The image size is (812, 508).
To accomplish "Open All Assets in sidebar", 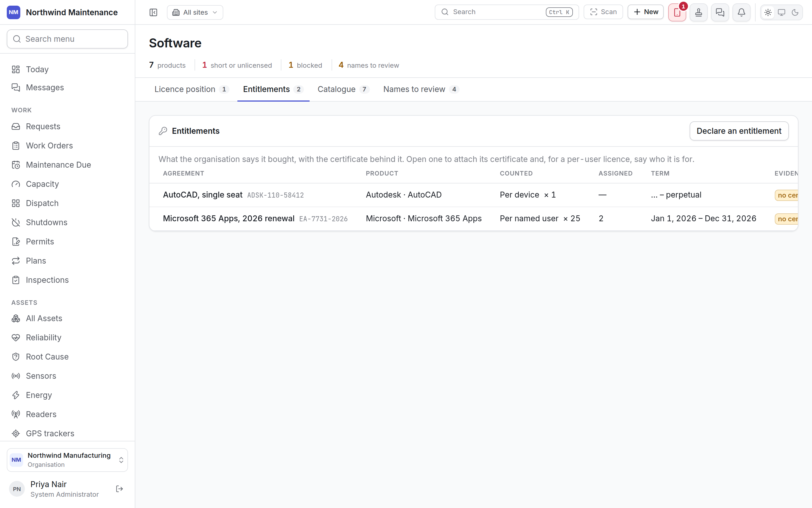I will 67,318.
